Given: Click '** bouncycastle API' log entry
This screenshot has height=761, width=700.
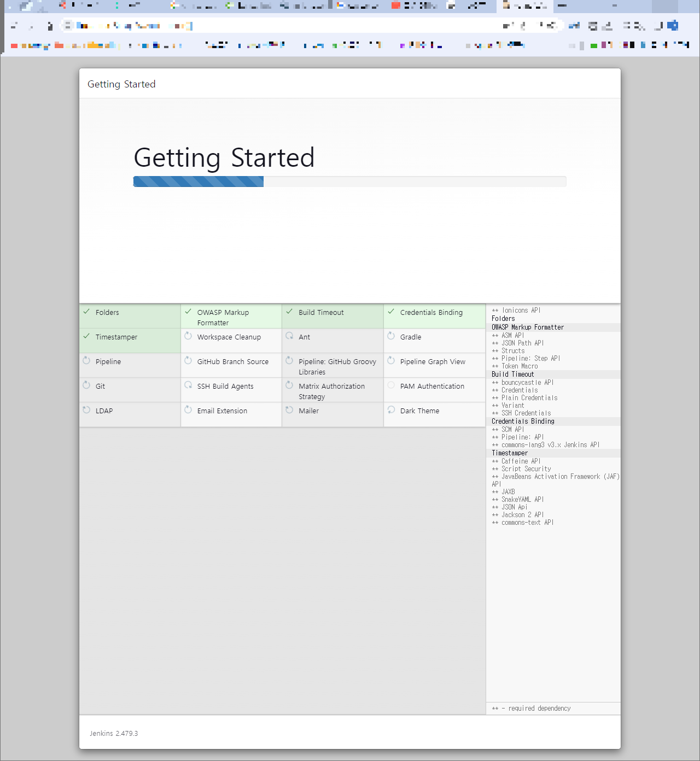Looking at the screenshot, I should pos(522,382).
